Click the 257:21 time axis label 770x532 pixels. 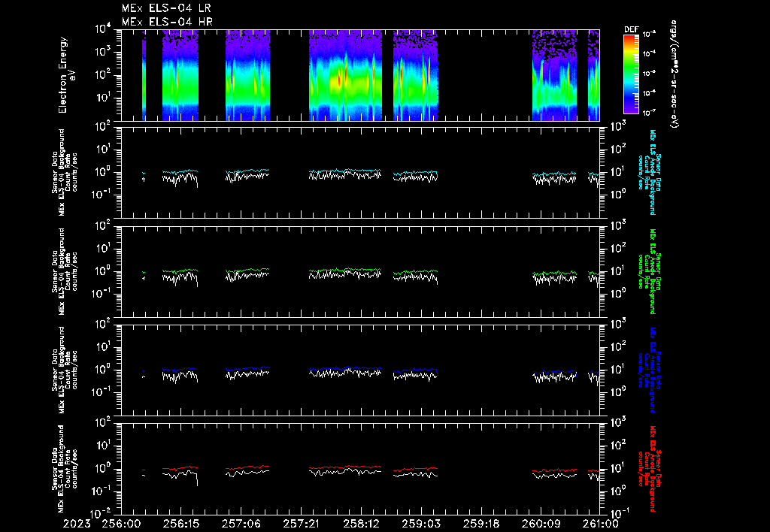[301, 524]
